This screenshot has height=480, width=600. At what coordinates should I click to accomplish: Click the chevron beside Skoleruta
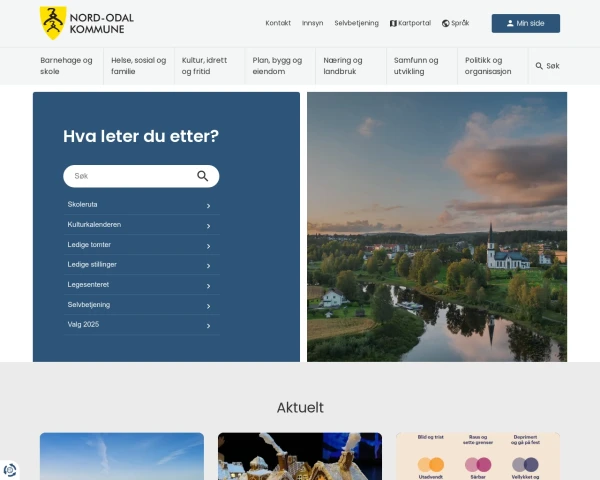[209, 206]
